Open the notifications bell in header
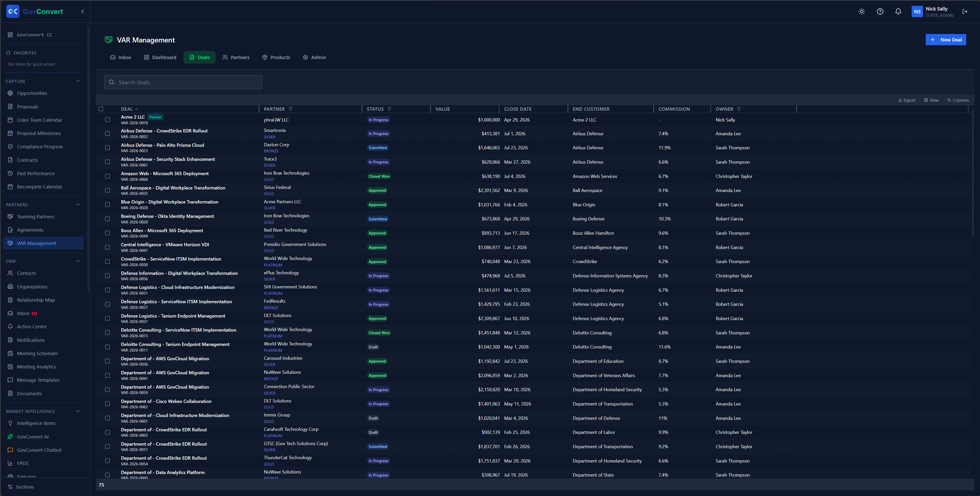Screen dimensions: 980x496 898,12
